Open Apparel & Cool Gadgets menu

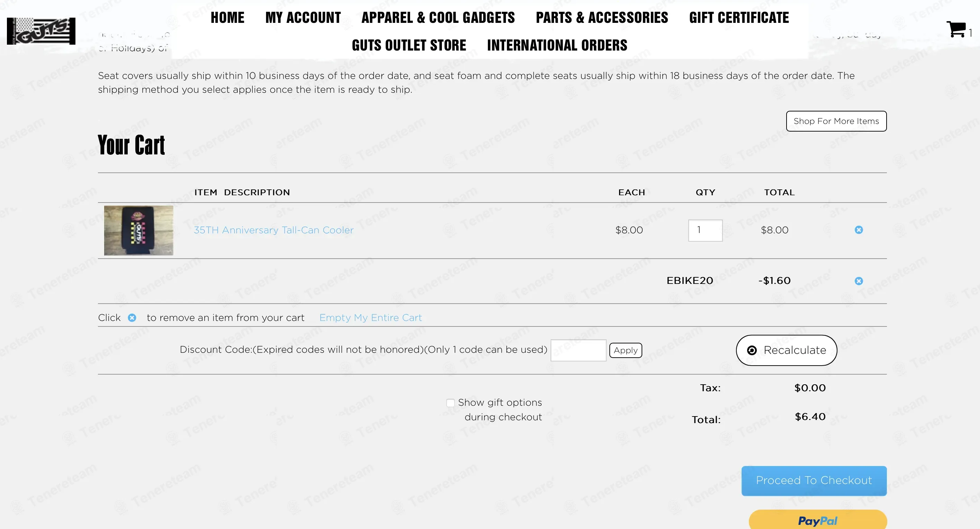click(438, 18)
